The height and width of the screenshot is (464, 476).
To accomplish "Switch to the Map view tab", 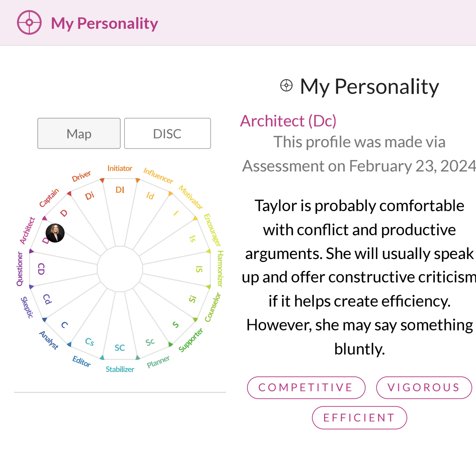I will [x=79, y=134].
